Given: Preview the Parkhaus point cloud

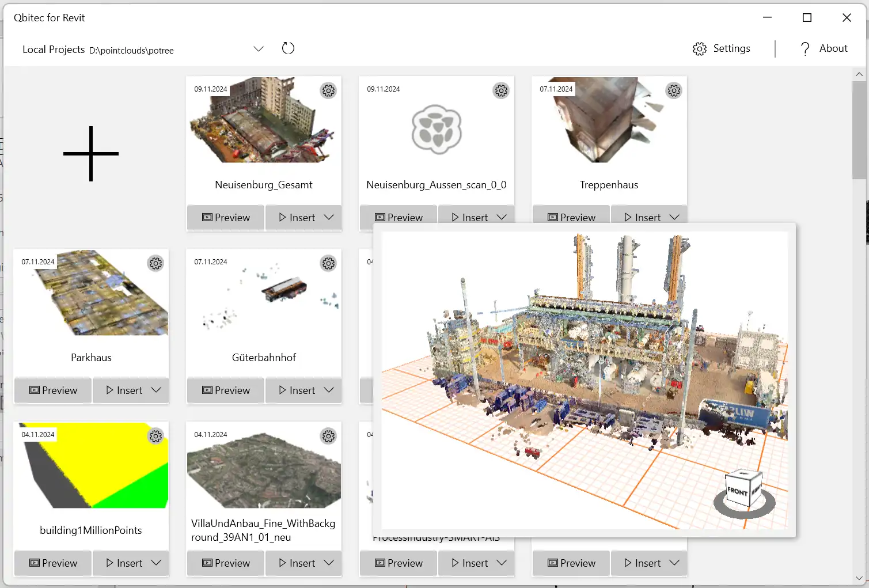Looking at the screenshot, I should point(53,390).
